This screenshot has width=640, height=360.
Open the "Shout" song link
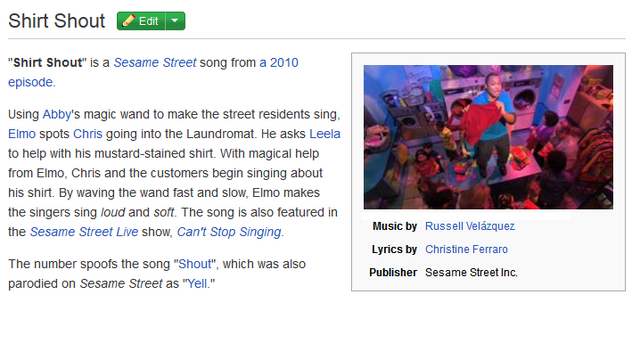pos(195,264)
